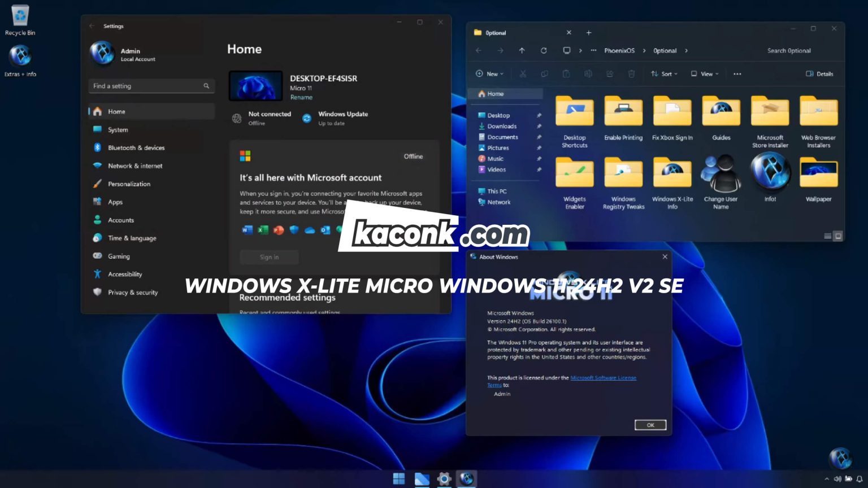Open the Desktop Shortcuts folder in Explorer
The image size is (868, 488).
tap(575, 122)
